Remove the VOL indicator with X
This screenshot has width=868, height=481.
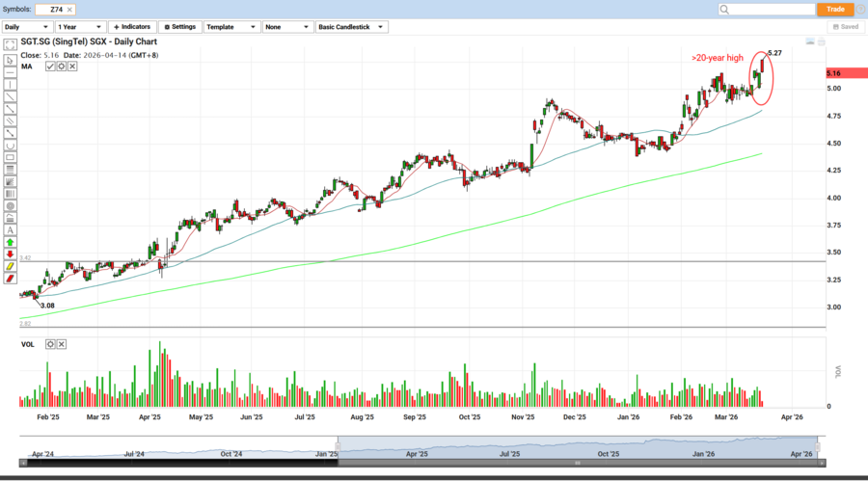pos(62,344)
